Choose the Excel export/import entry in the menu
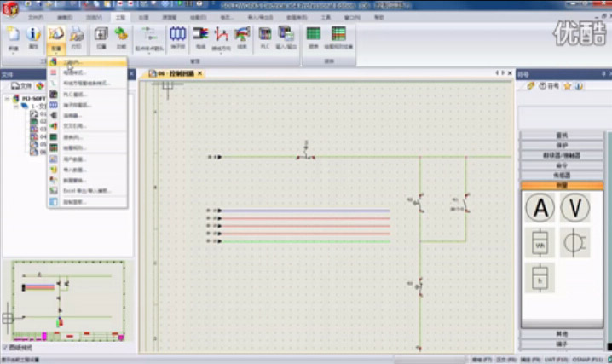 click(x=87, y=191)
